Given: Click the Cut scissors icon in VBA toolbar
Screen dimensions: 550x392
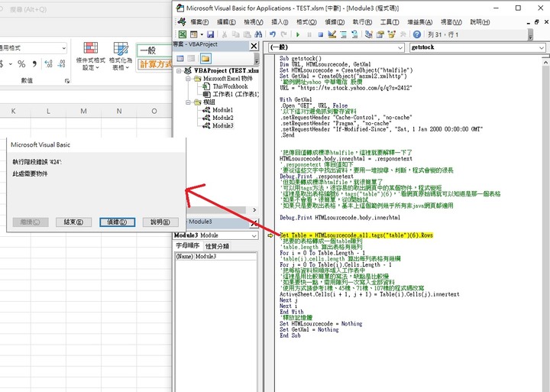Looking at the screenshot, I should click(225, 34).
